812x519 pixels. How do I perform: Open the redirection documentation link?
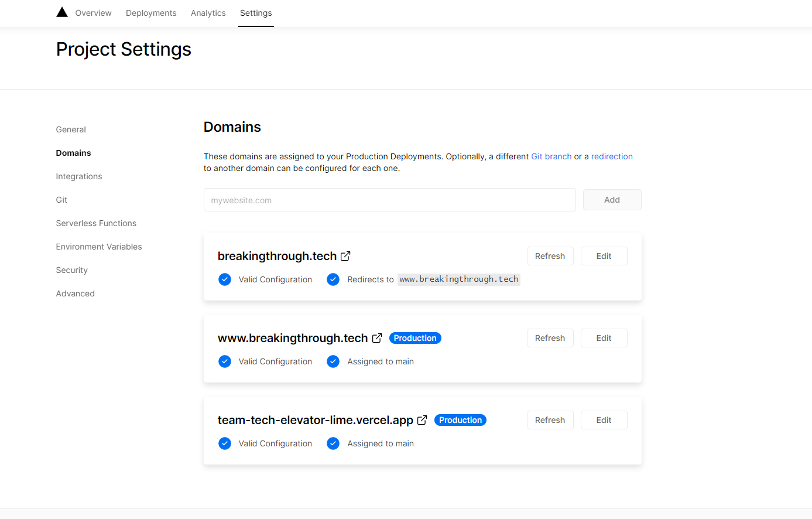612,156
